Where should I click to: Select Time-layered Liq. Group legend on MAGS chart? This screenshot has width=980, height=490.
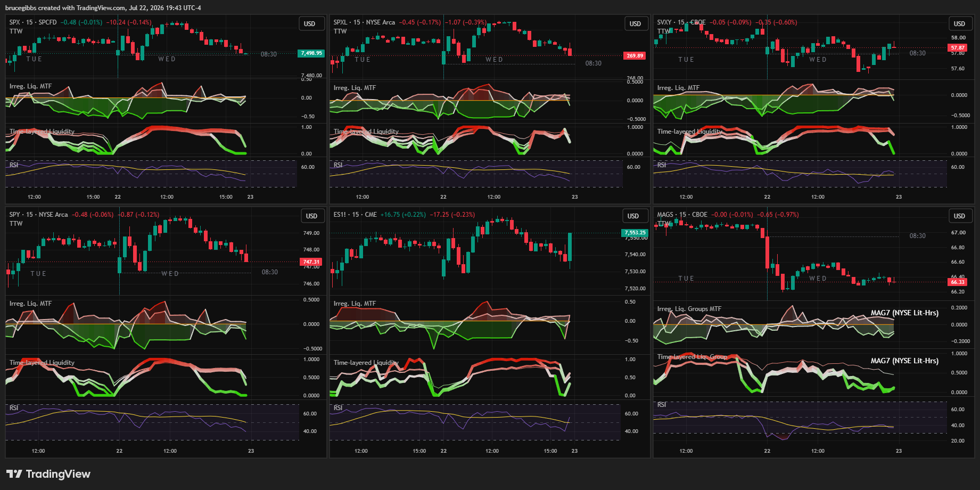[692, 357]
